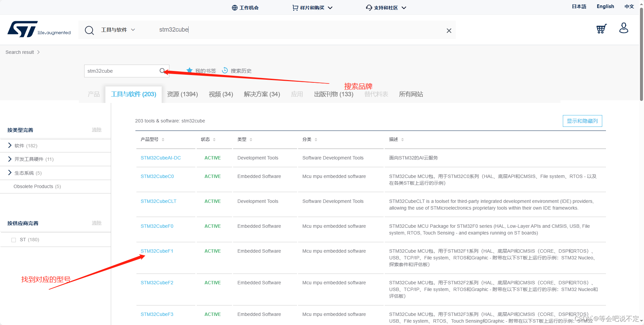Click the 工作机会 top link
The height and width of the screenshot is (325, 644).
tap(249, 8)
